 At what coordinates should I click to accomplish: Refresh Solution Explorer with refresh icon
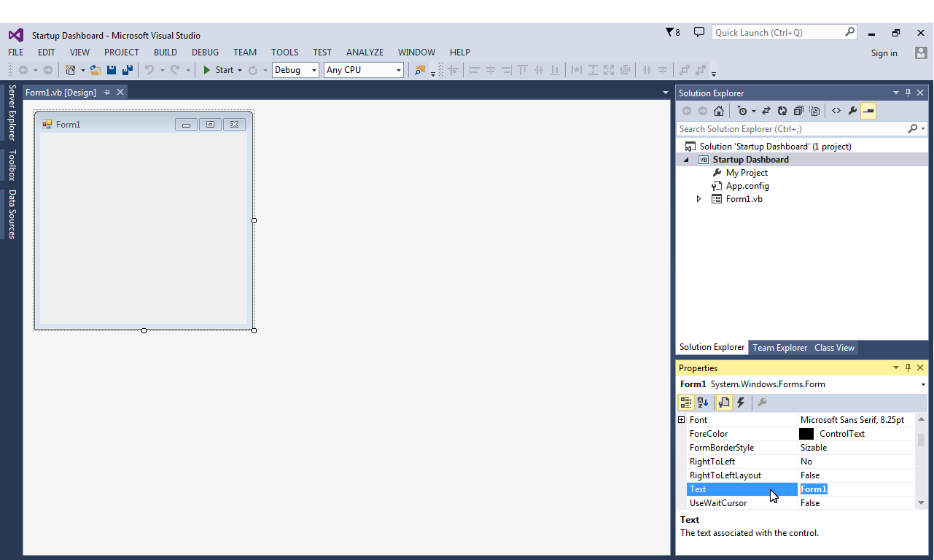pyautogui.click(x=782, y=111)
